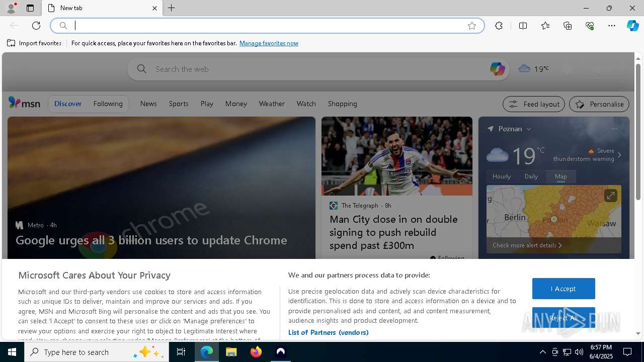The width and height of the screenshot is (644, 362).
Task: Click the I Accept button
Action: (563, 289)
